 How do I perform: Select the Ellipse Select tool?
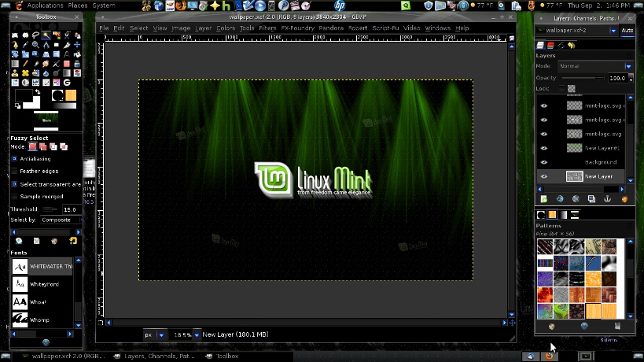[x=25, y=35]
